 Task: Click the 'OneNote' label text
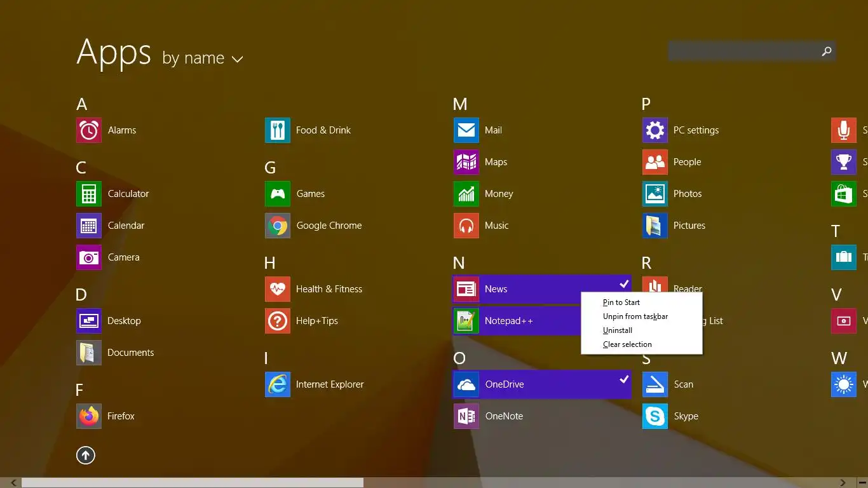[504, 416]
